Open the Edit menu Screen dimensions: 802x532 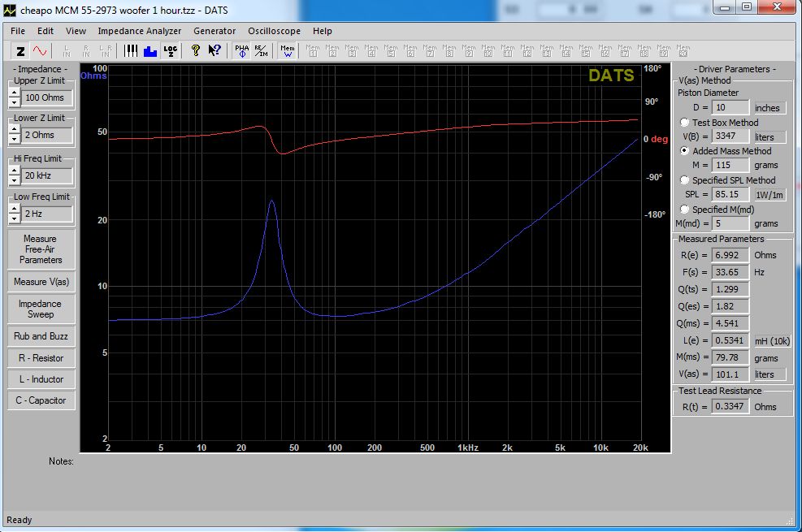(46, 31)
